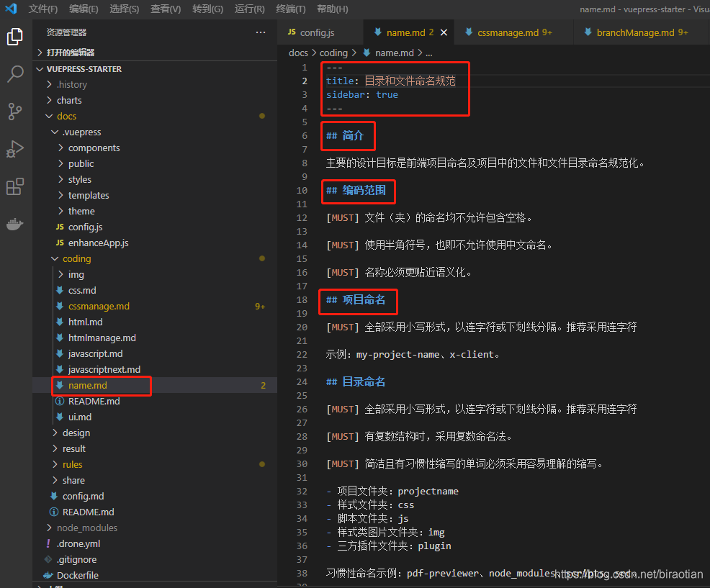Image resolution: width=710 pixels, height=588 pixels.
Task: Expand the node_modules folder
Action: pos(155,528)
